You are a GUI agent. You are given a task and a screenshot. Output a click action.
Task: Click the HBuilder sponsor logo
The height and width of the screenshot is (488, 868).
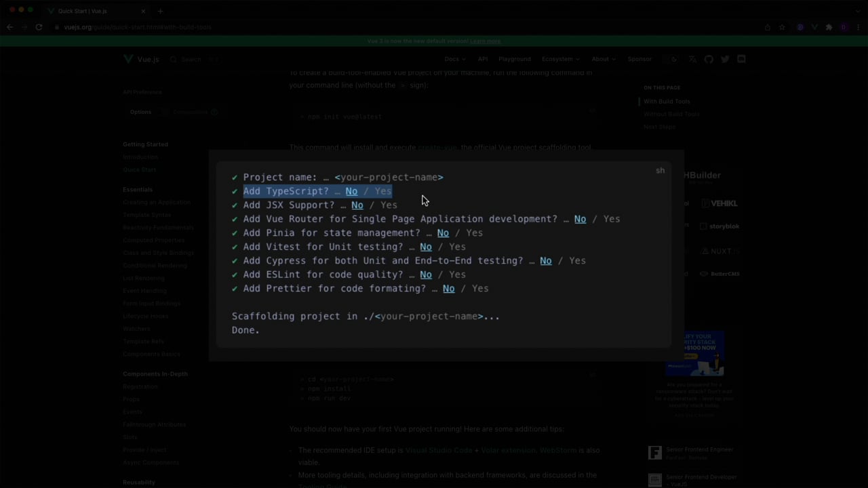coord(703,176)
